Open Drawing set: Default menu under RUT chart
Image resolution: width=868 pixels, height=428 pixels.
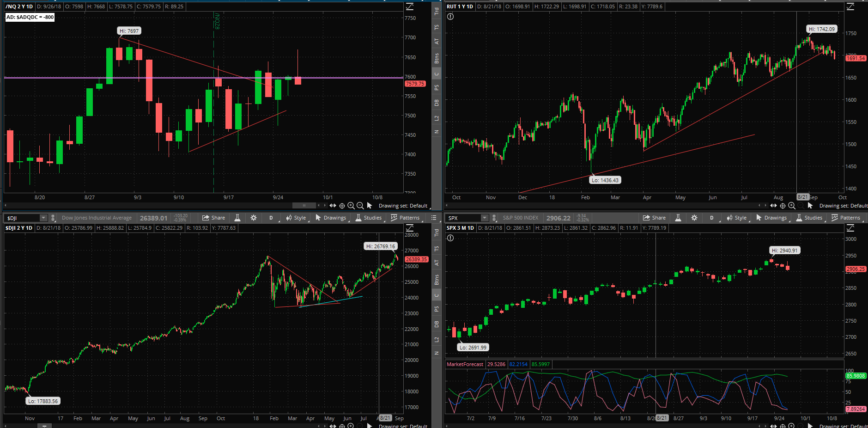[843, 206]
